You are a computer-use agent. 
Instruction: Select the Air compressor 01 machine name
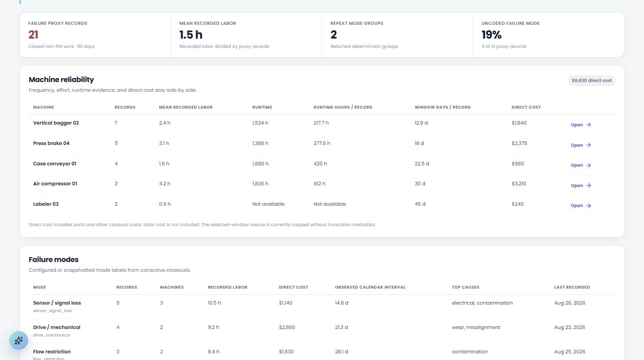click(55, 184)
